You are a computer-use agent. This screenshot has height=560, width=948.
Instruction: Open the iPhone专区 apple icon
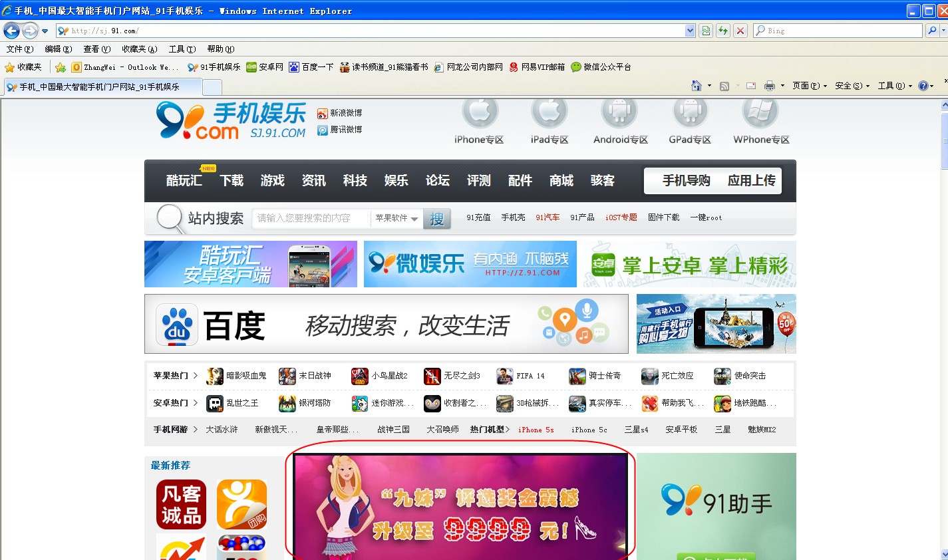coord(480,113)
